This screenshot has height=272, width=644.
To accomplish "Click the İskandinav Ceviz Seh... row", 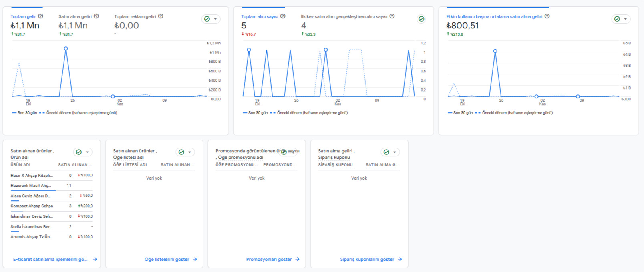I will 52,216.
